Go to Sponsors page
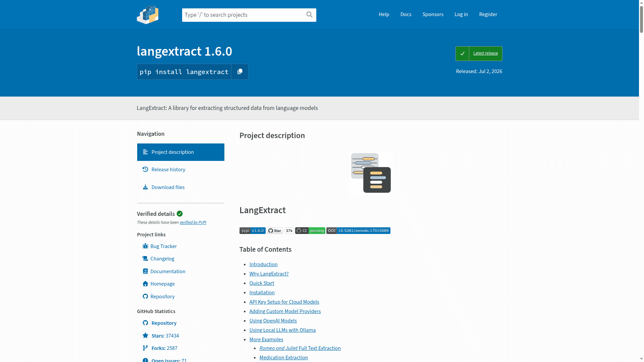The width and height of the screenshot is (644, 362). coord(433,14)
